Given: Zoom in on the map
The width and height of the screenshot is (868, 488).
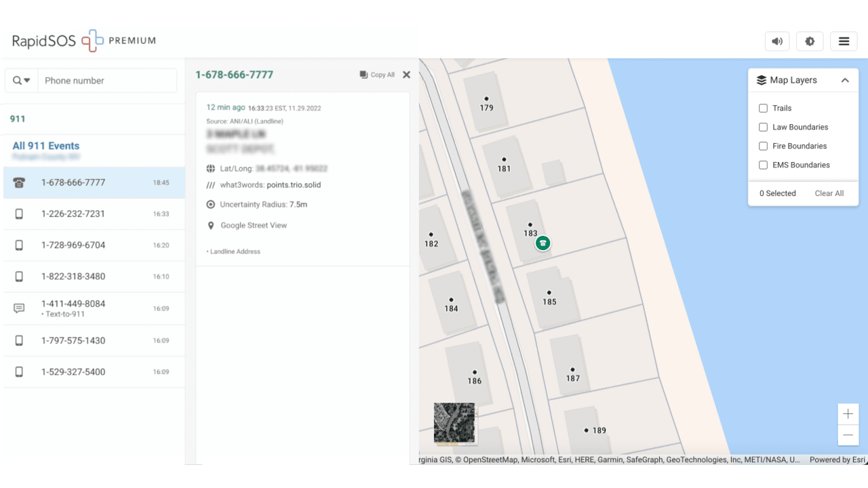Looking at the screenshot, I should (848, 414).
